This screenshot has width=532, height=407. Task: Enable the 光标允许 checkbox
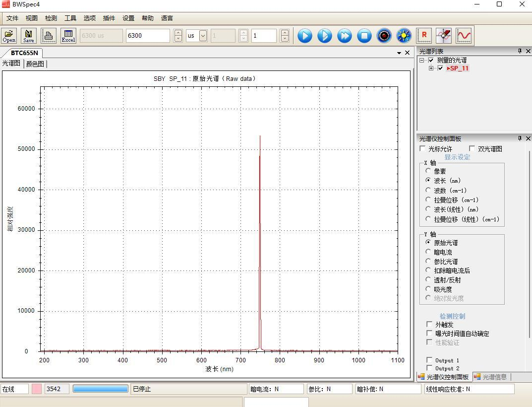tap(423, 149)
